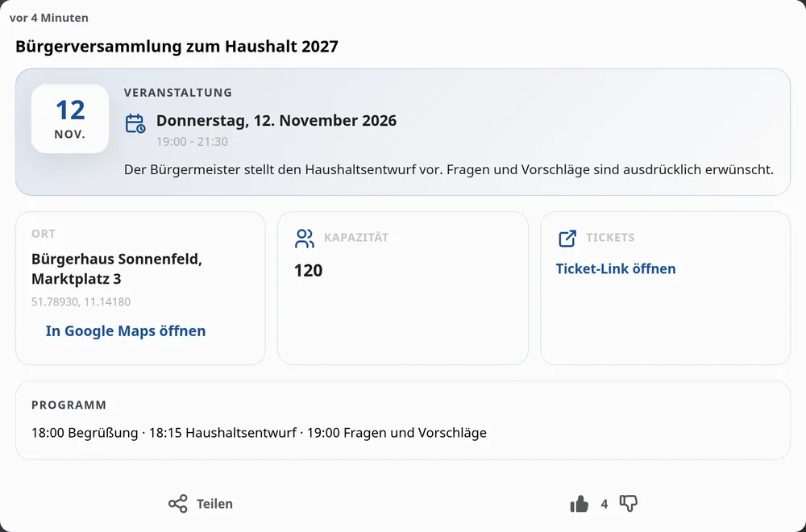Open the Ticket-Link öffnen link
806x532 pixels.
[x=615, y=268]
